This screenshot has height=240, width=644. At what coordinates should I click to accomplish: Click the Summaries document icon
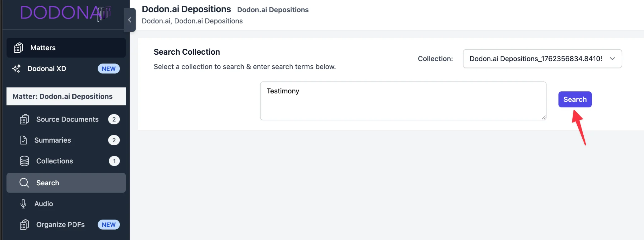[23, 140]
